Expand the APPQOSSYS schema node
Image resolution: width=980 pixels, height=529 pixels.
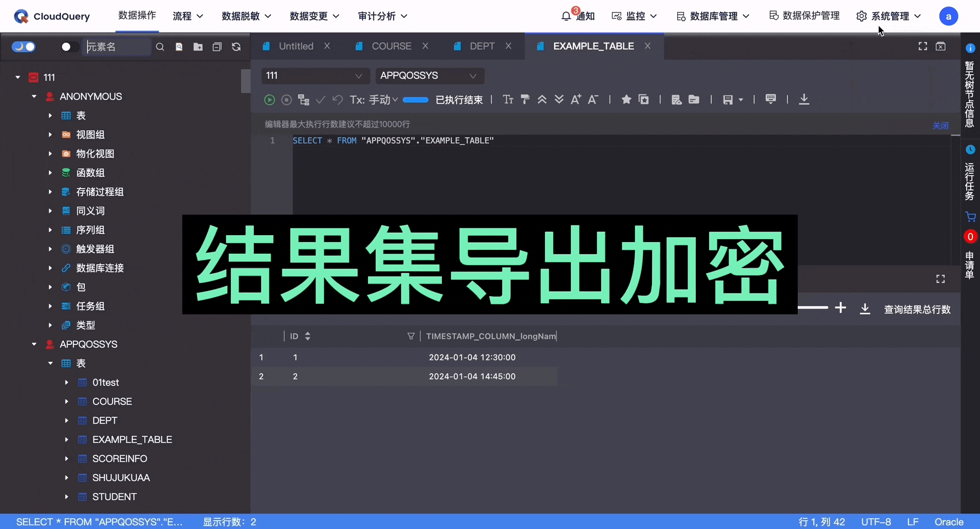pyautogui.click(x=34, y=344)
